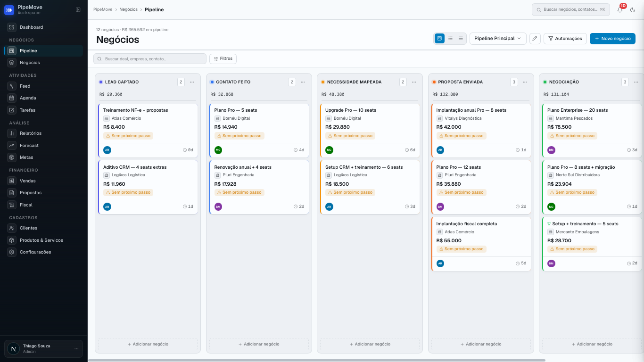Screen dimensions: 644x362
Task: Click Lead Captado purple status dot
Action: pos(101,82)
